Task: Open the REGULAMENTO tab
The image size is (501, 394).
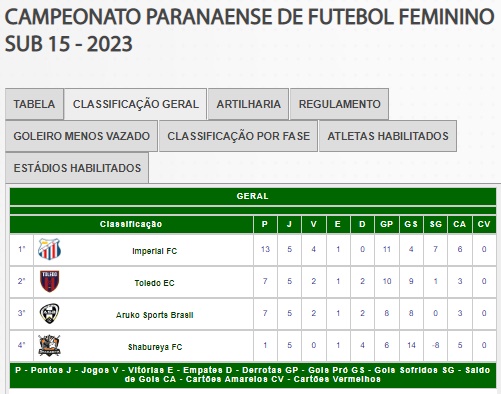Action: pos(339,104)
